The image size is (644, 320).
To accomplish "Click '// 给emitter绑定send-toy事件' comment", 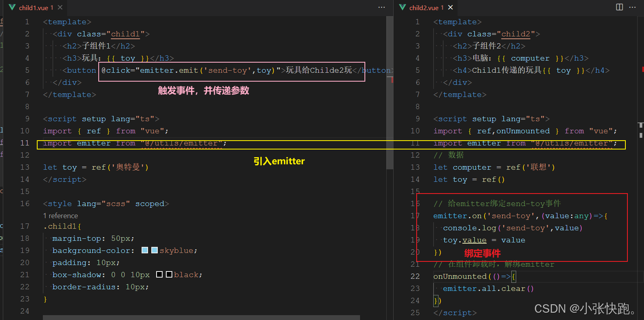I will click(x=497, y=204).
